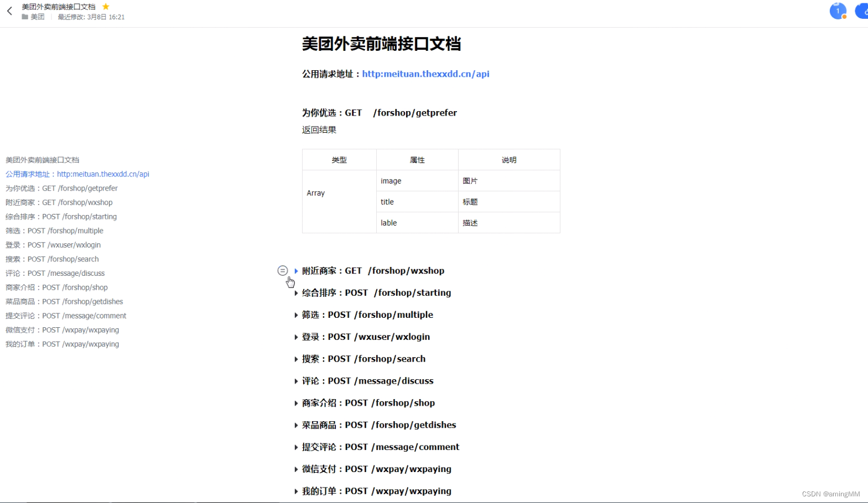Viewport: 868px width, 503px height.
Task: Select outline entry 公用请求地址
Action: point(77,174)
